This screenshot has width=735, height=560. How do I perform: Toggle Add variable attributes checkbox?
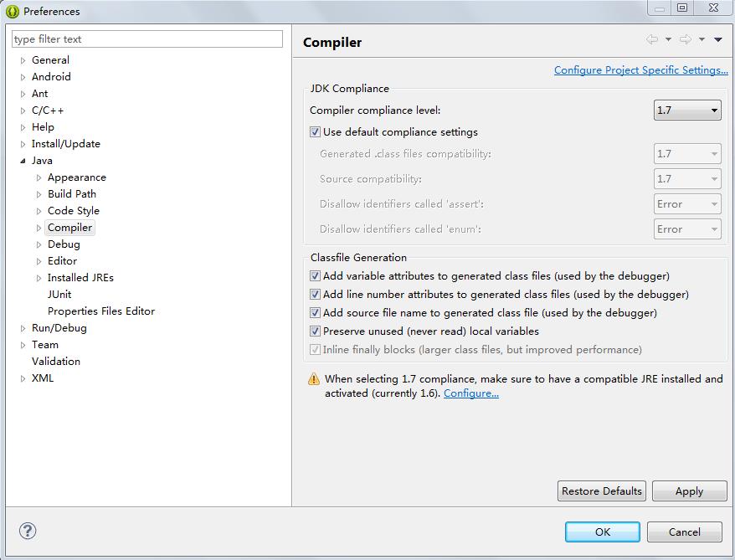coord(316,276)
